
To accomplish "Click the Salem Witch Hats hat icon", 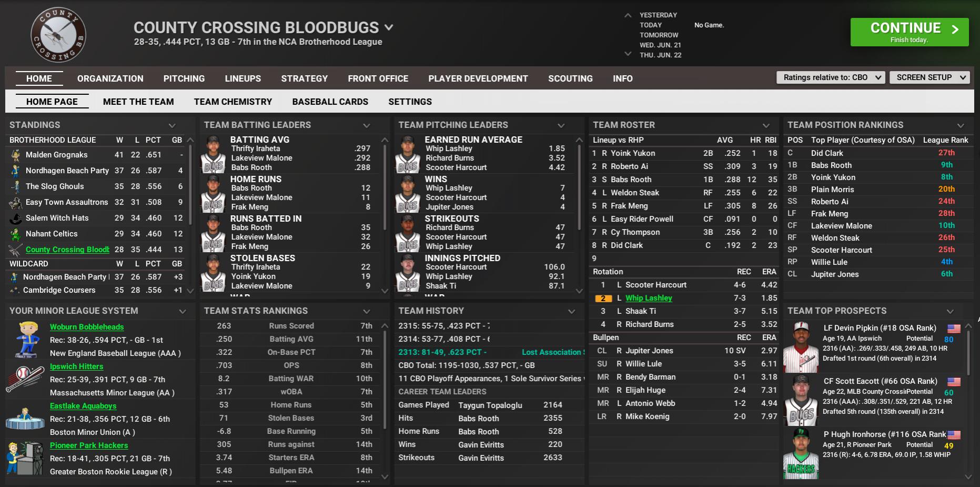I will (x=16, y=218).
